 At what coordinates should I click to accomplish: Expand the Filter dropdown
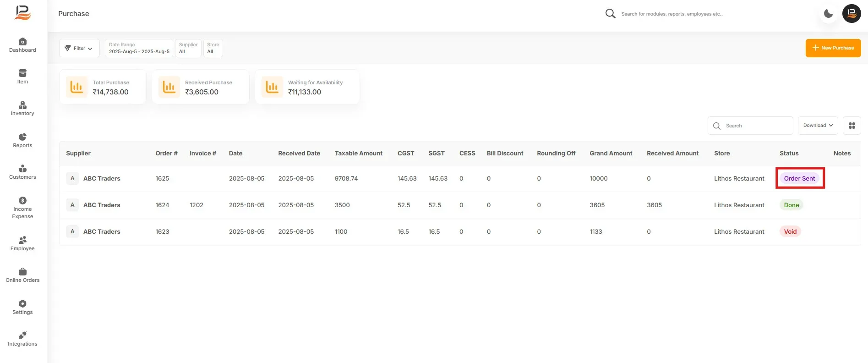coord(79,48)
